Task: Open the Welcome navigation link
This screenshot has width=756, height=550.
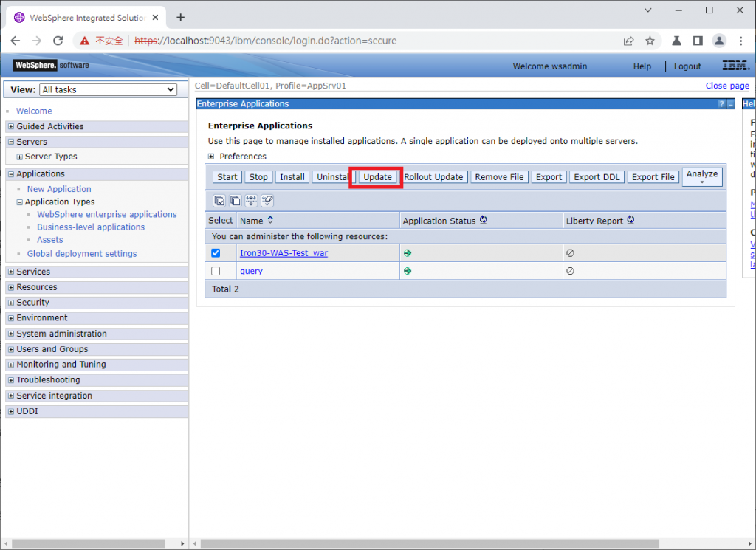Action: point(34,111)
